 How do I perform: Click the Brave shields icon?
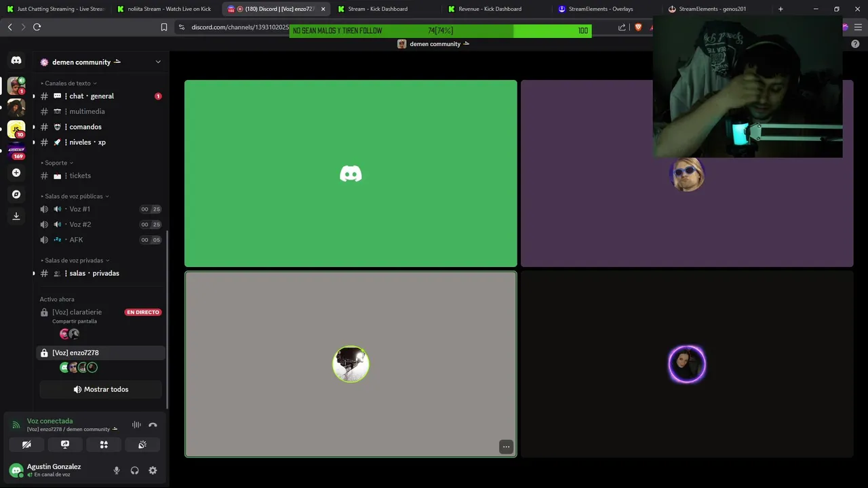pyautogui.click(x=638, y=27)
